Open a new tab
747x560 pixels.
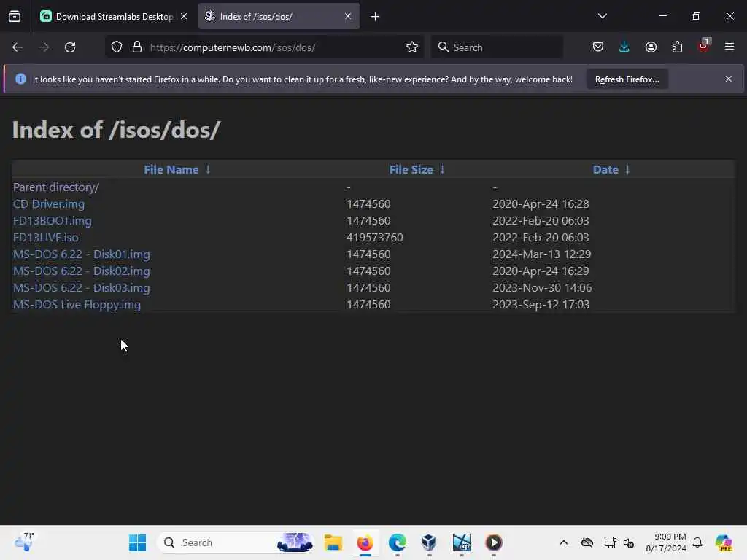click(375, 17)
